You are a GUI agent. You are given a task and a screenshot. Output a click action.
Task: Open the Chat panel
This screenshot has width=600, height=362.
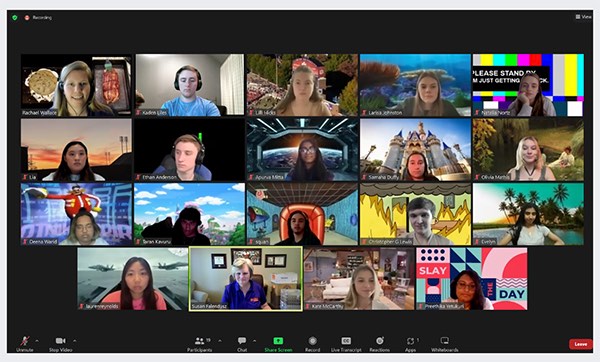pos(242,343)
